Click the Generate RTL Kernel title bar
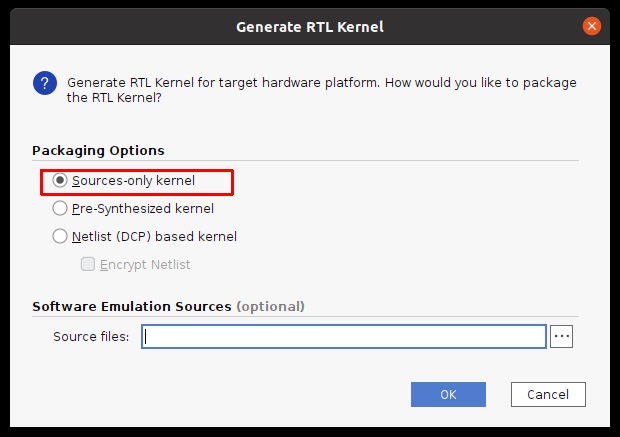 (x=309, y=26)
